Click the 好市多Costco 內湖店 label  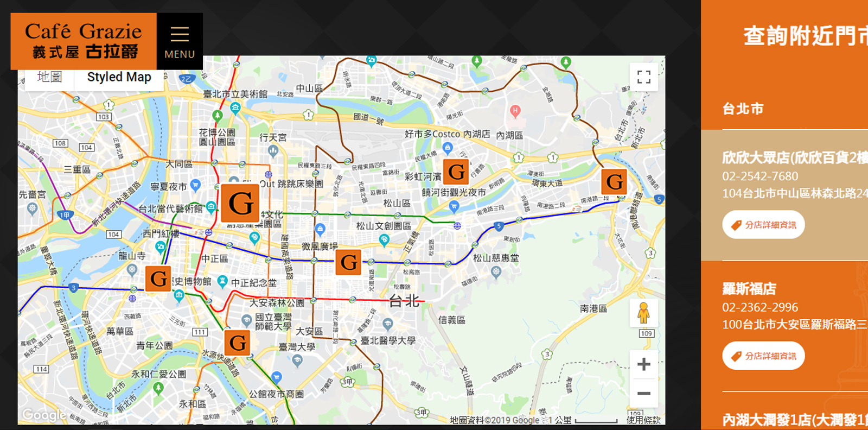(x=448, y=134)
